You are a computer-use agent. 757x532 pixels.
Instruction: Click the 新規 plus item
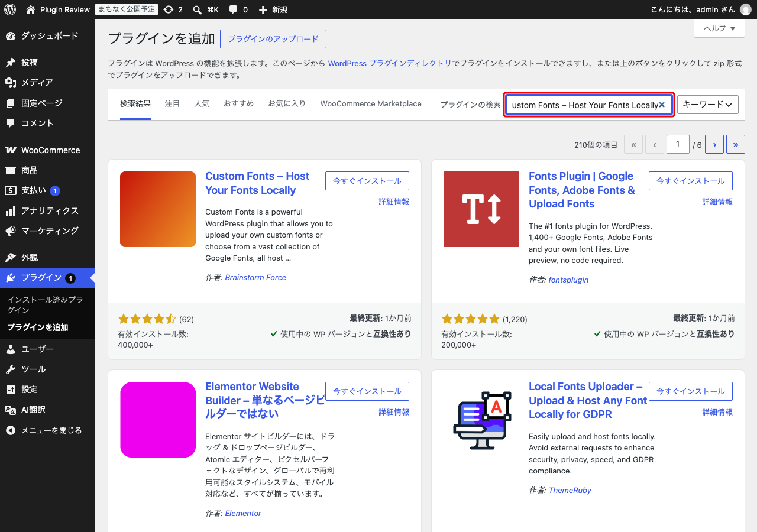pos(273,9)
